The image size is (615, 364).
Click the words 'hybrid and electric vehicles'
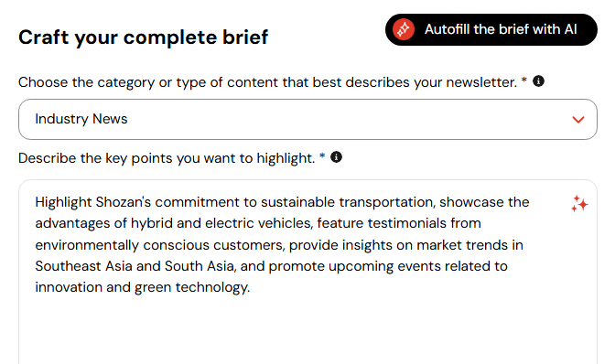point(221,223)
